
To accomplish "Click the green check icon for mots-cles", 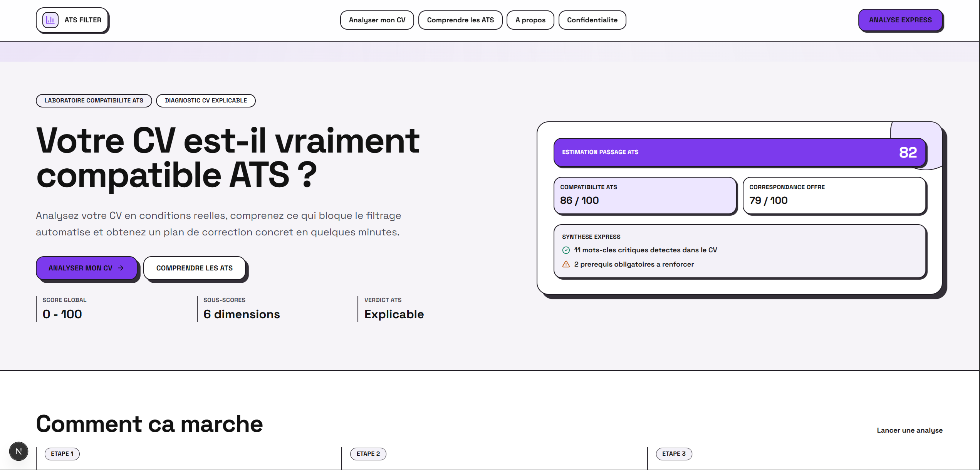I will 566,250.
